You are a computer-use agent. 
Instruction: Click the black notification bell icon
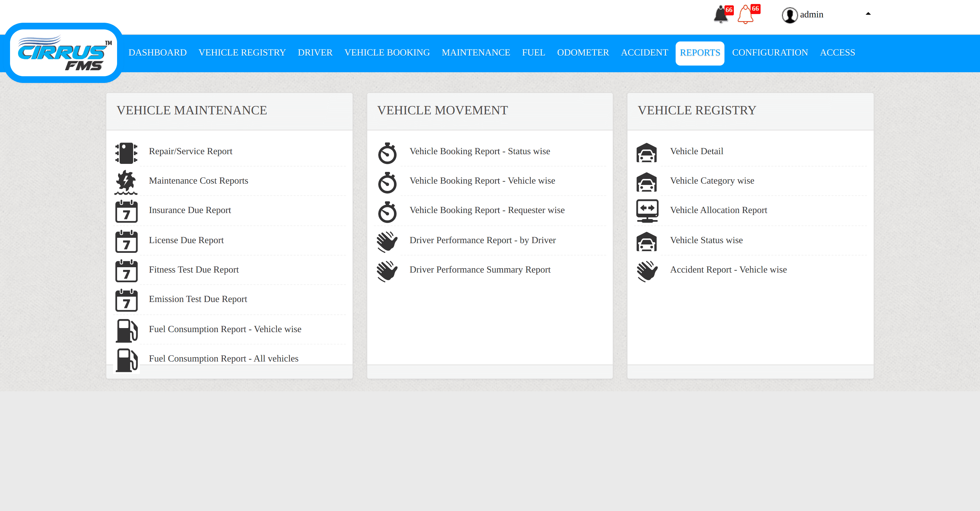pyautogui.click(x=720, y=15)
